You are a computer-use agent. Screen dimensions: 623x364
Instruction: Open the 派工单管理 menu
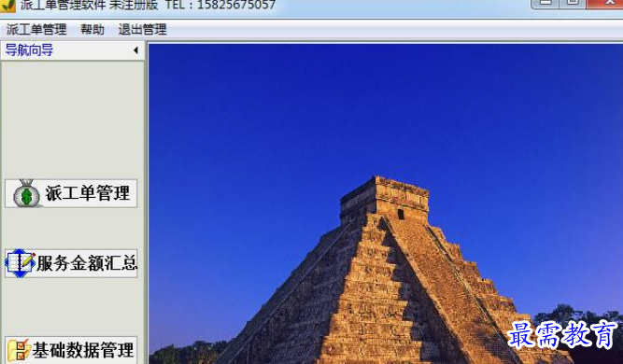pyautogui.click(x=36, y=29)
